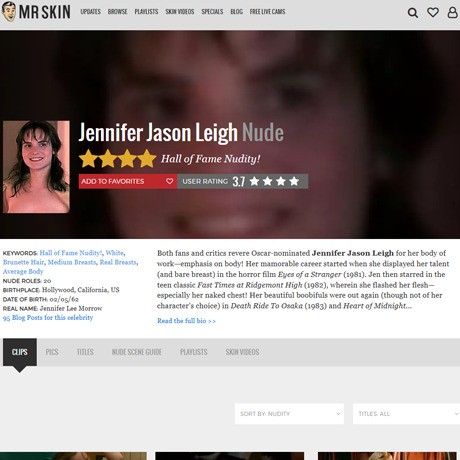460x460 pixels.
Task: Open the Playlists header menu
Action: tap(146, 12)
